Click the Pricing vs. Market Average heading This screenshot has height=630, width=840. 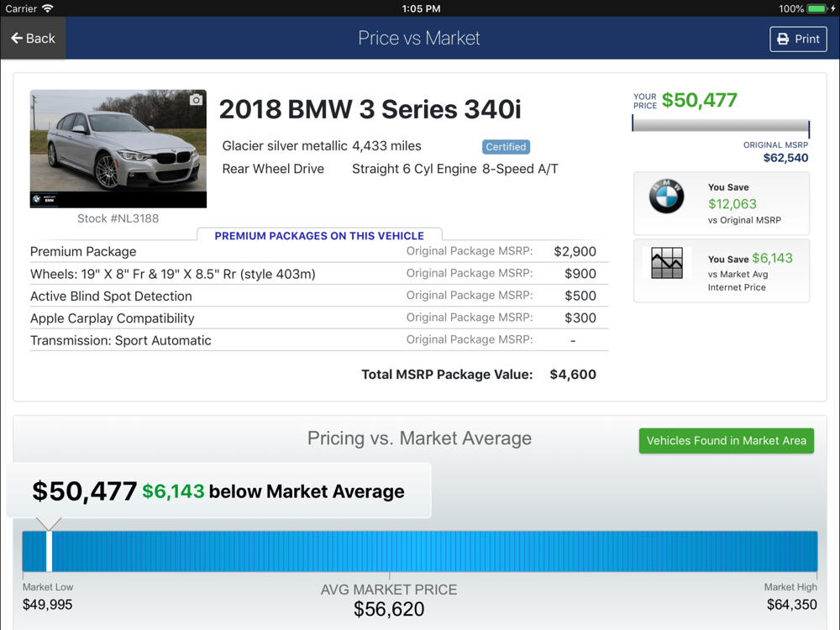tap(419, 438)
